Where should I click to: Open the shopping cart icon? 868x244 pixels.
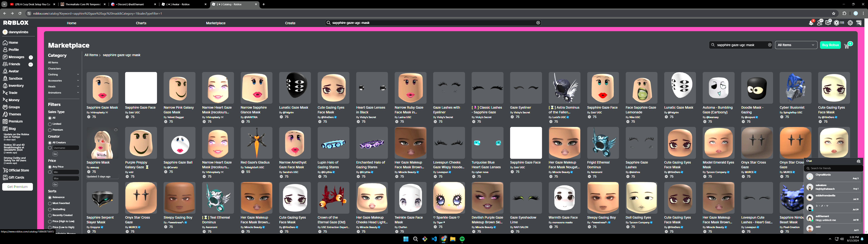point(846,46)
